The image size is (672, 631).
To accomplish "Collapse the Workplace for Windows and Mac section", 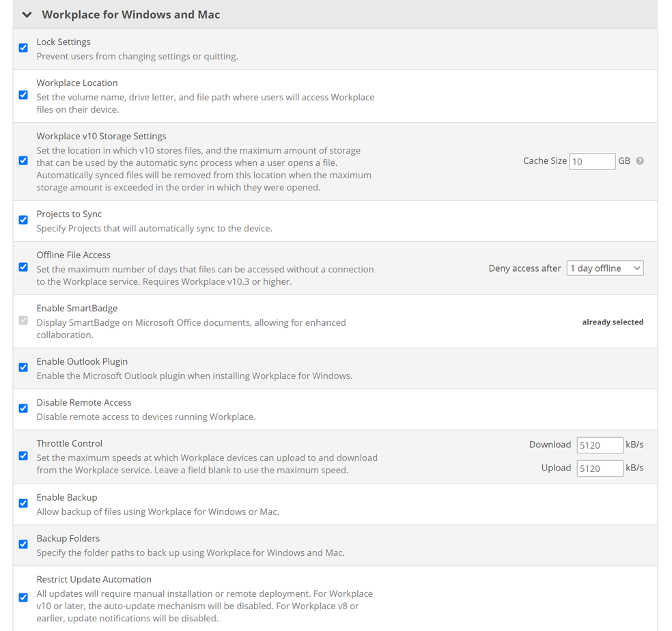I will click(x=27, y=15).
